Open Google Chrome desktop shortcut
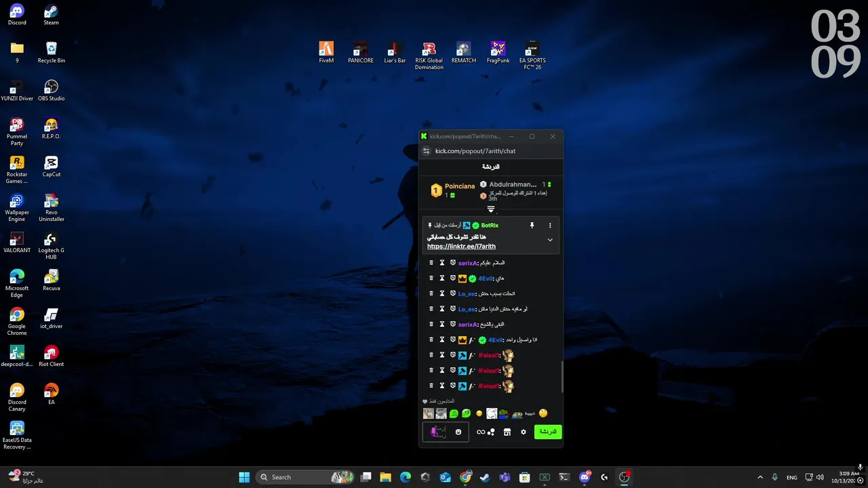 [x=17, y=322]
